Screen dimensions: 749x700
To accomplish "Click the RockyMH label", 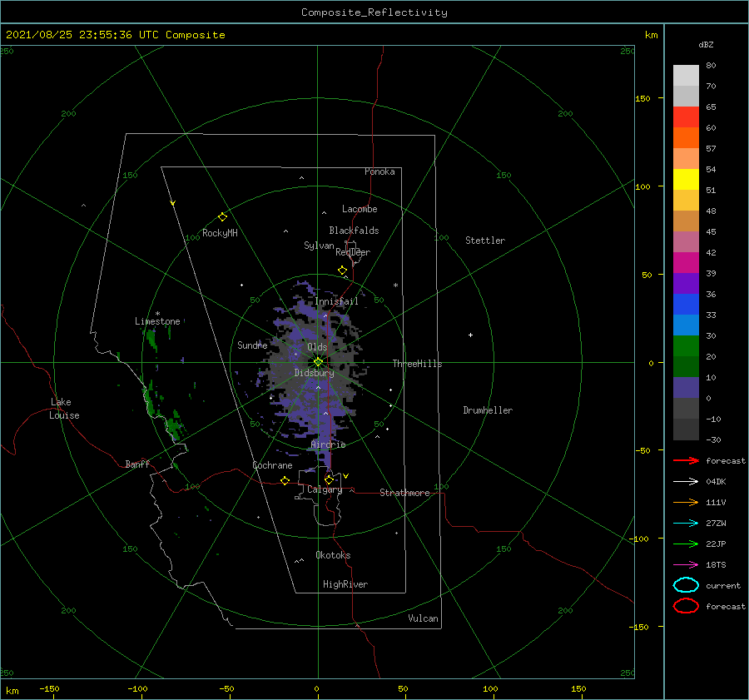I will coord(220,233).
